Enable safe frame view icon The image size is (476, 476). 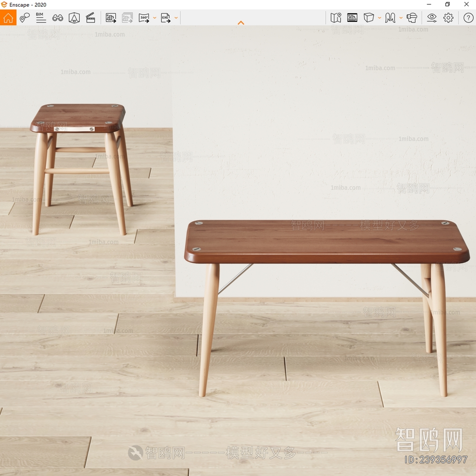pyautogui.click(x=74, y=18)
